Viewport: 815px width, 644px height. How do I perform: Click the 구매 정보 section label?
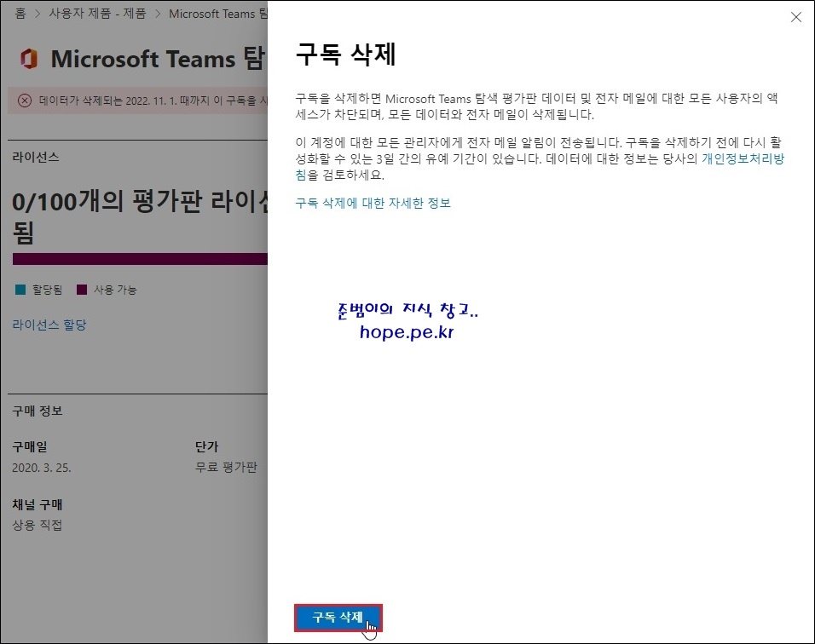38,411
